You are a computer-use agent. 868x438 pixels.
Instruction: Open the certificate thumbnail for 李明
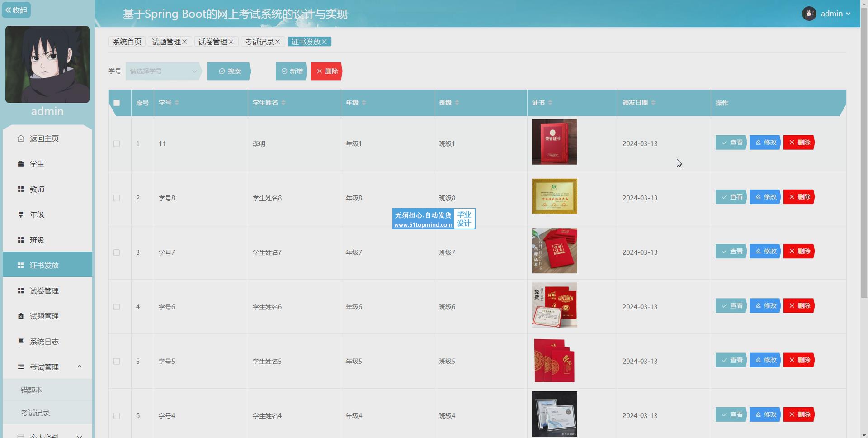tap(554, 142)
